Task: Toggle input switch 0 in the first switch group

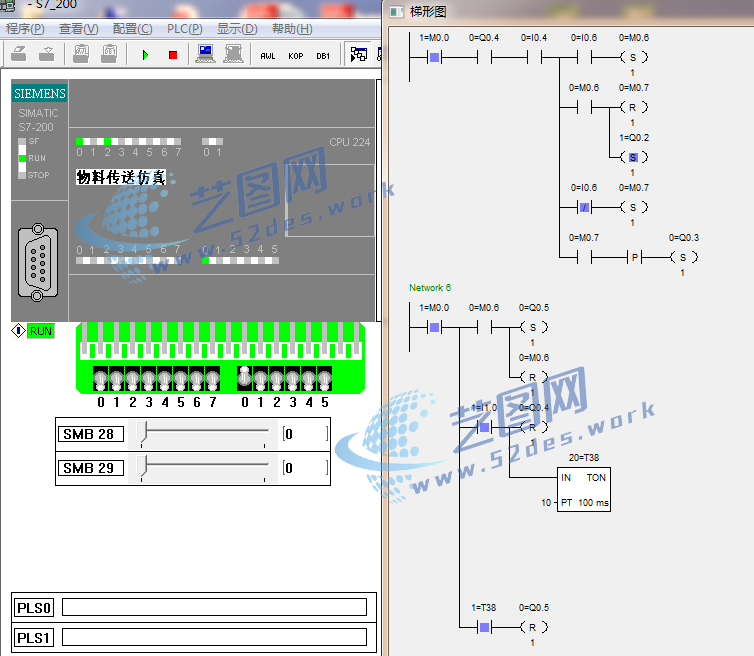Action: click(x=101, y=379)
